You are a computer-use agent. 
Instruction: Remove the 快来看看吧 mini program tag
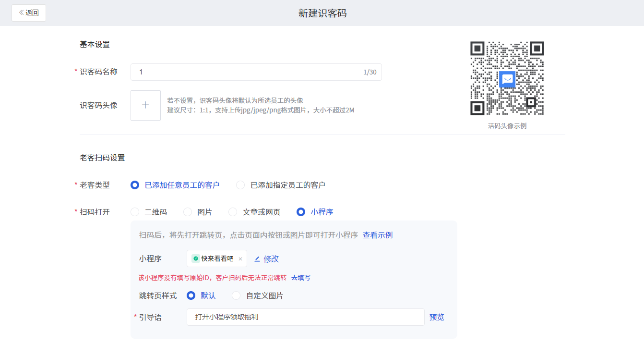tap(240, 258)
